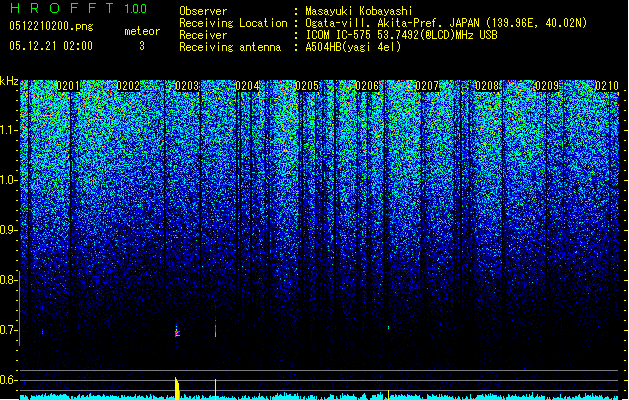The height and width of the screenshot is (400, 629).
Task: Click the 1.1 kHz axis tick label
Action: pyautogui.click(x=9, y=130)
